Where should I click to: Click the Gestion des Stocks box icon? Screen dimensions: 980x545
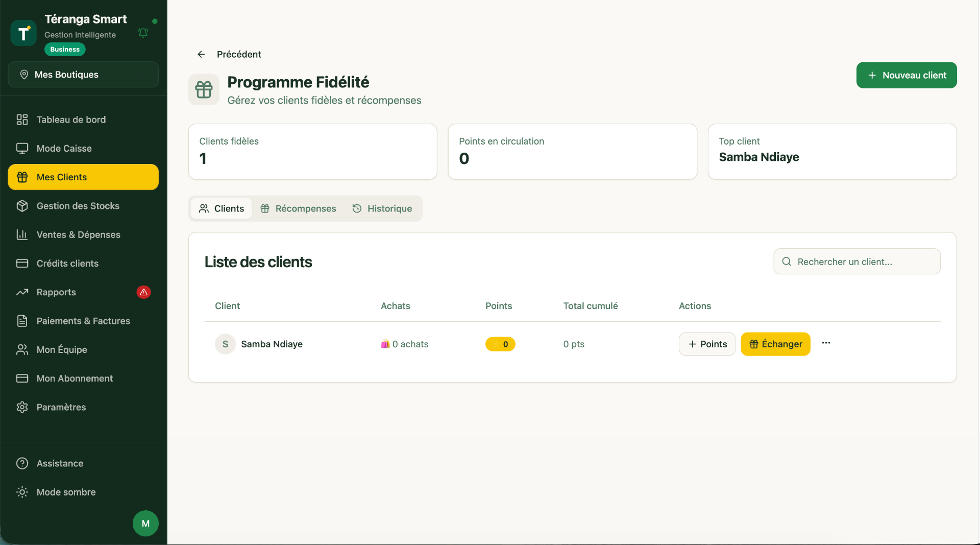pyautogui.click(x=22, y=206)
